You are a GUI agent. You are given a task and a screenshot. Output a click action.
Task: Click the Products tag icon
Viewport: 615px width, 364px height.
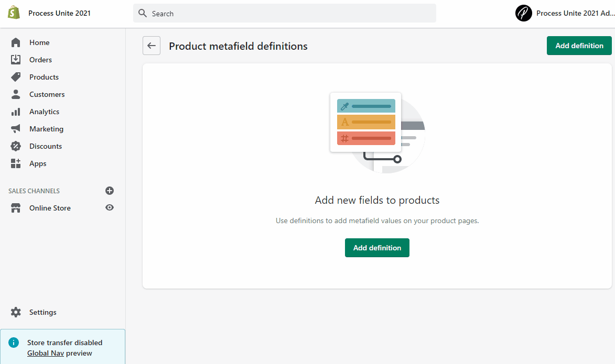coord(16,77)
